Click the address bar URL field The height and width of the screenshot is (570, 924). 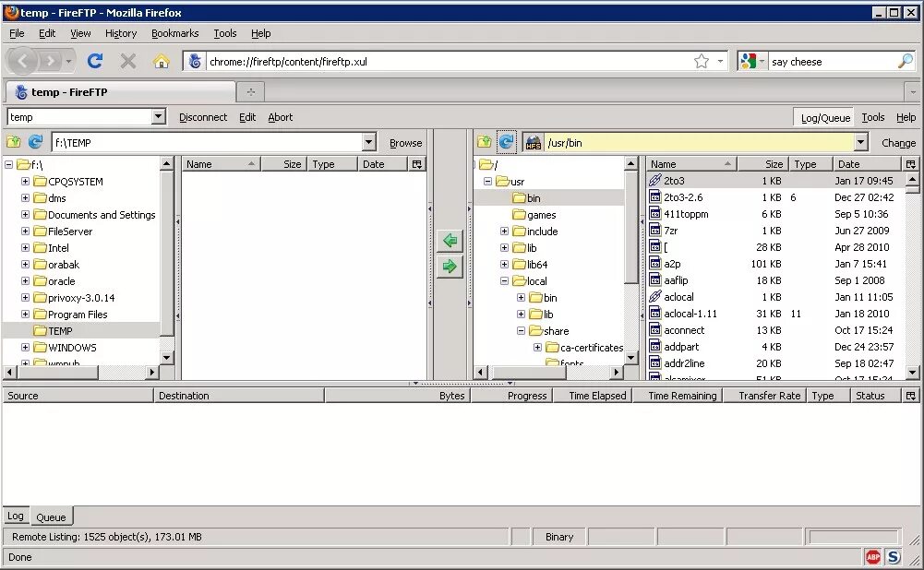[x=448, y=61]
